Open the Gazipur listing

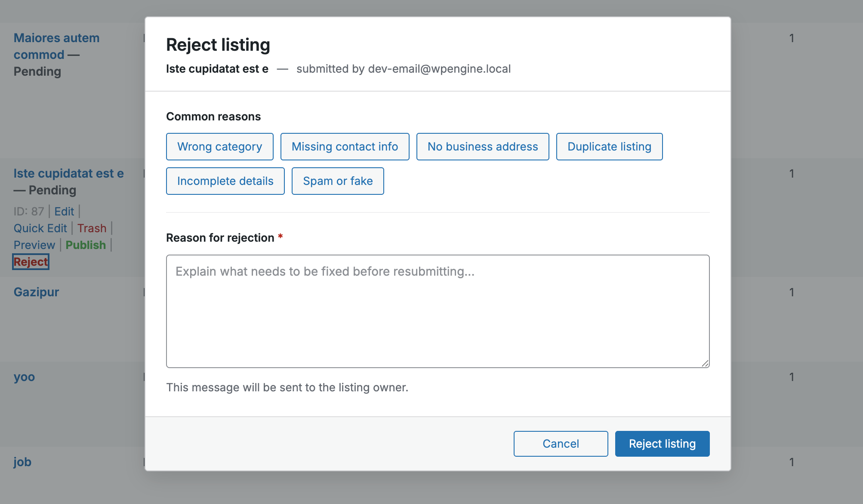[36, 292]
